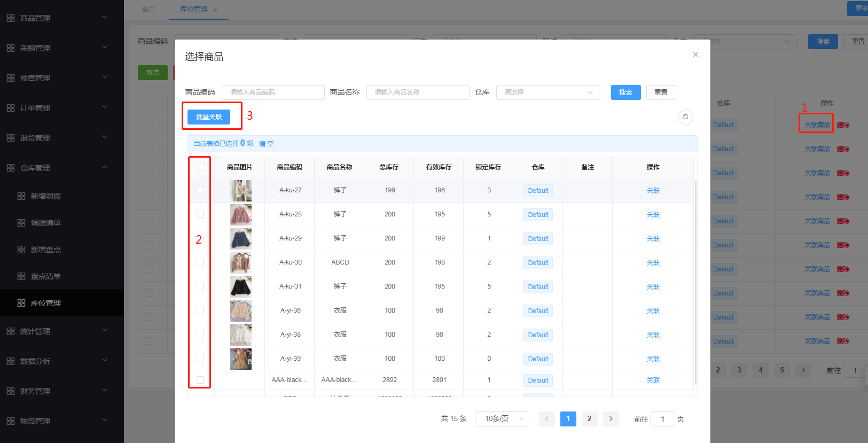Click the 预售管理 sidebar grid icon
The height and width of the screenshot is (443, 868).
coord(11,78)
